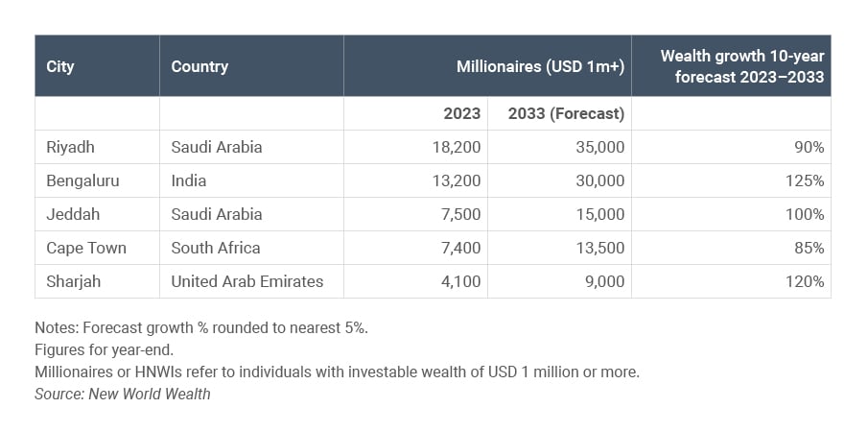Select the forecast growth rounding note
The height and width of the screenshot is (432, 868).
click(x=201, y=326)
